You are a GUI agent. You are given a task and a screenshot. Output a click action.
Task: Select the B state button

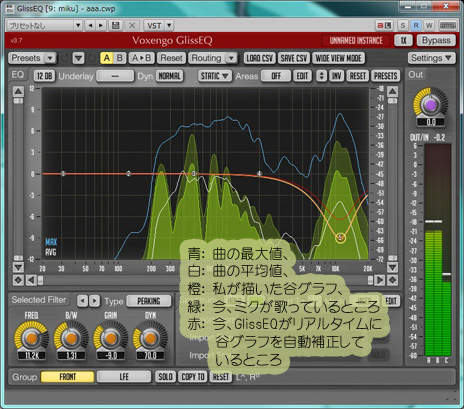pyautogui.click(x=119, y=58)
